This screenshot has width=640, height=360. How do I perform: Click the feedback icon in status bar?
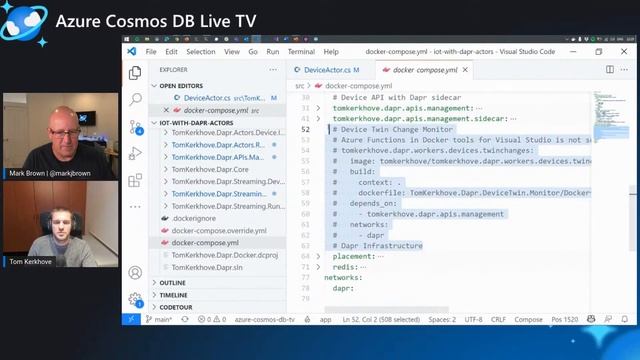[608, 319]
